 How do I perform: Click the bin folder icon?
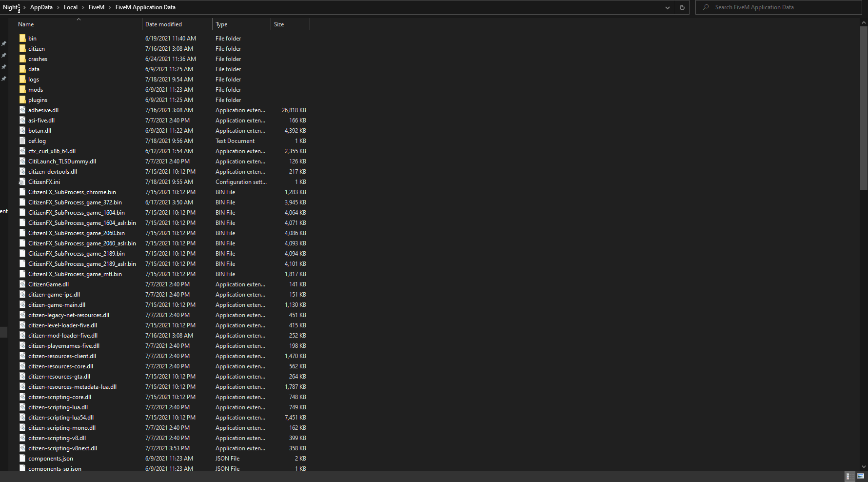coord(22,38)
